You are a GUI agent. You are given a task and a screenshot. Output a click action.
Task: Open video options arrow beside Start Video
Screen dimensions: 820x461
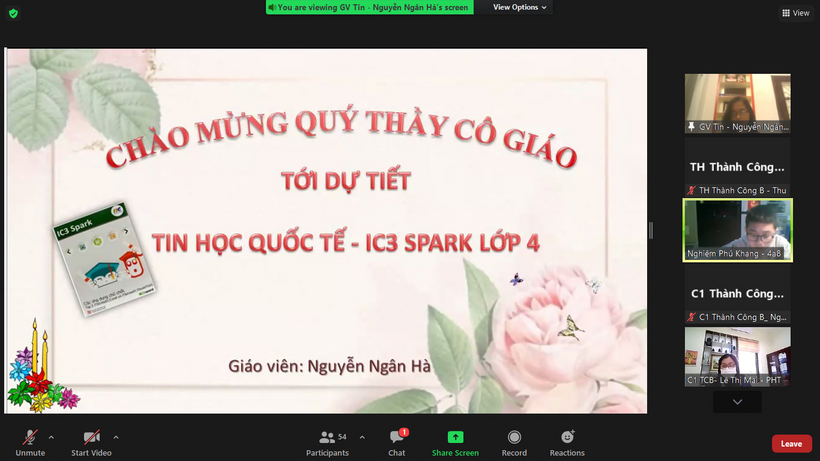pyautogui.click(x=116, y=437)
